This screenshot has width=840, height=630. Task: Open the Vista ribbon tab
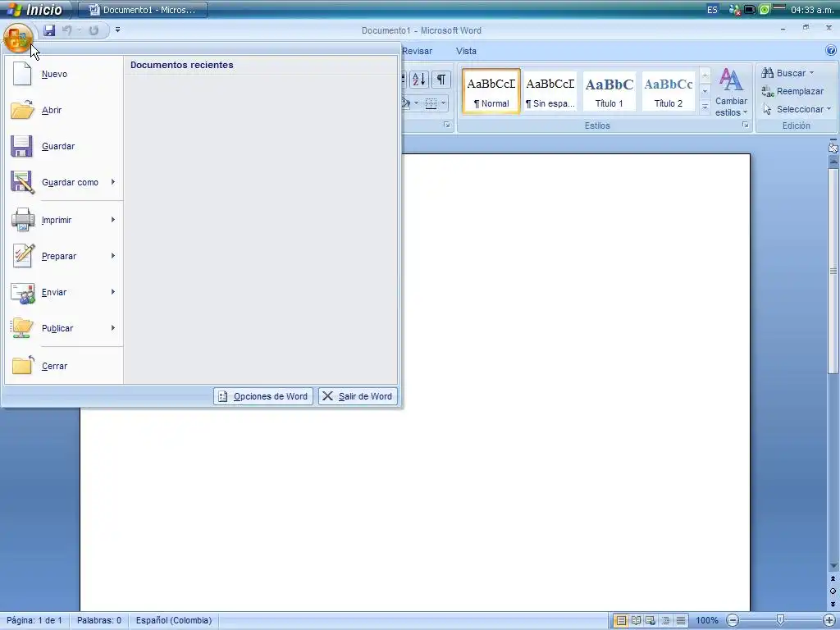[466, 51]
